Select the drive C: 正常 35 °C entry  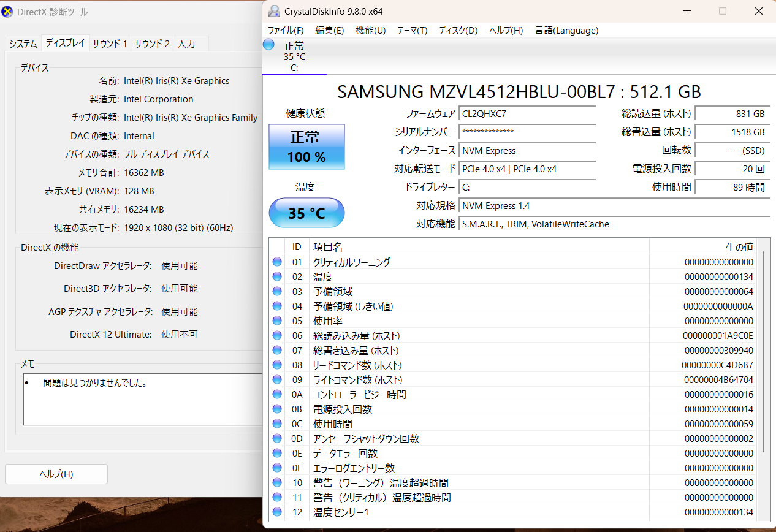point(294,56)
